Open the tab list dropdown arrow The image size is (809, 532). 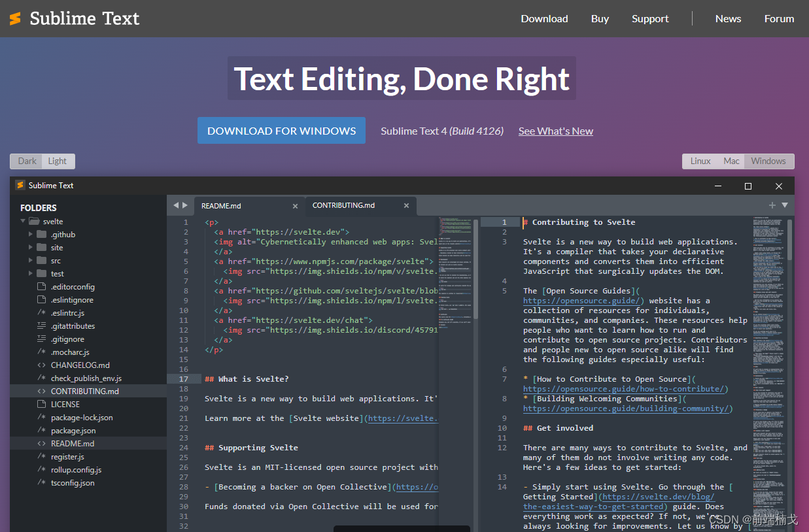785,205
